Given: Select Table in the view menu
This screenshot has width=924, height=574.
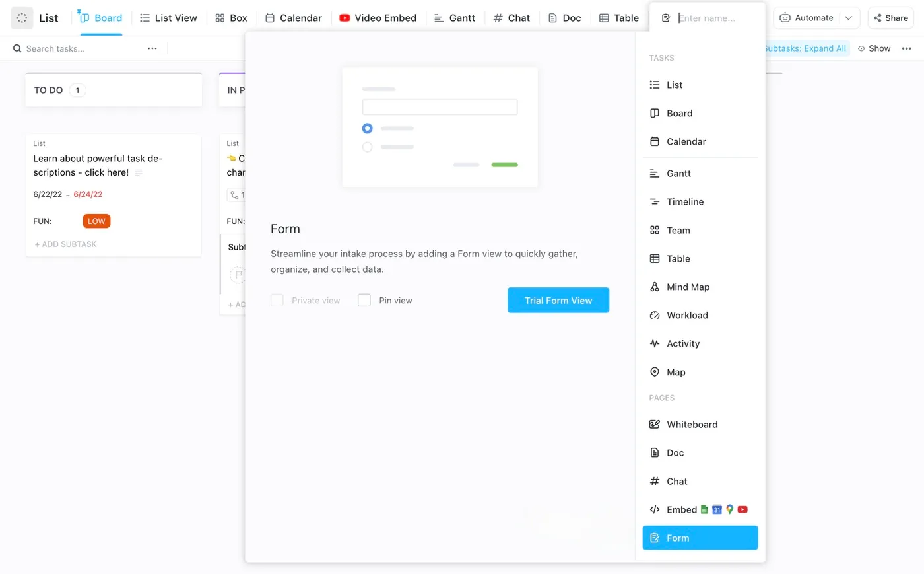Looking at the screenshot, I should [x=700, y=258].
